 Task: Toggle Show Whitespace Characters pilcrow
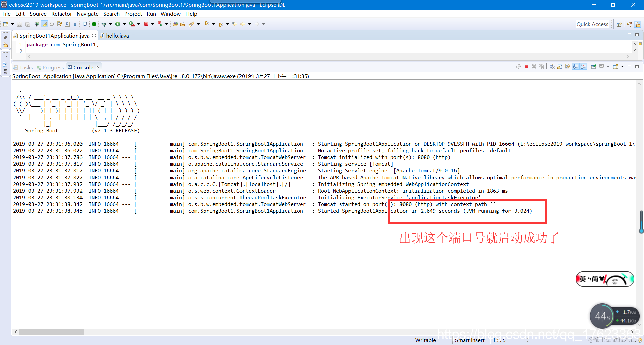tap(75, 24)
